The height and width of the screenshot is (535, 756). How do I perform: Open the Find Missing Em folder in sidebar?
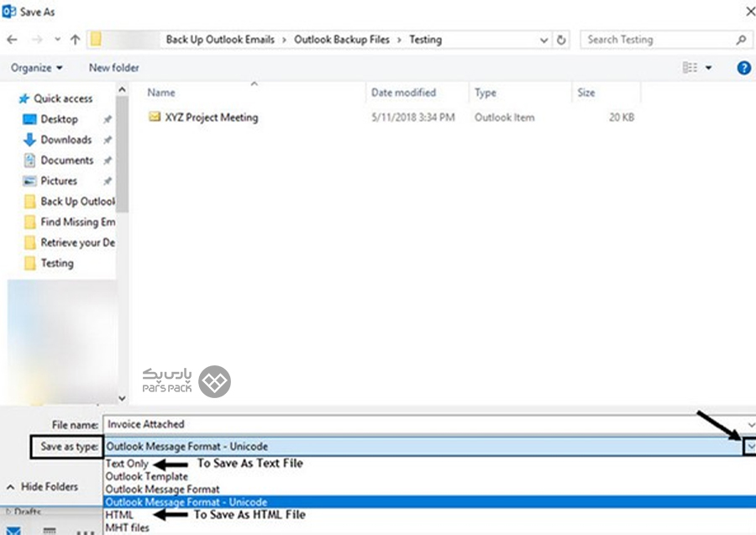click(70, 222)
